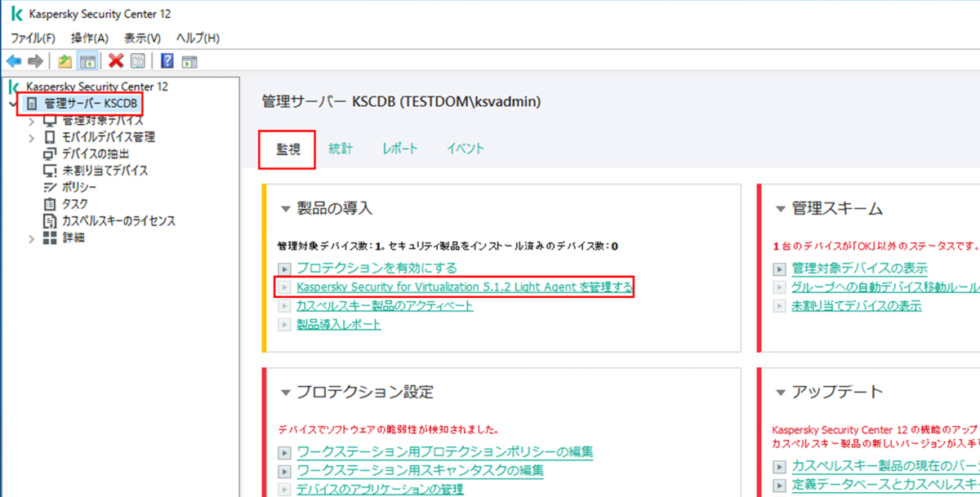Select 管理対象デバイス in the tree
The width and height of the screenshot is (980, 497).
coord(103,121)
